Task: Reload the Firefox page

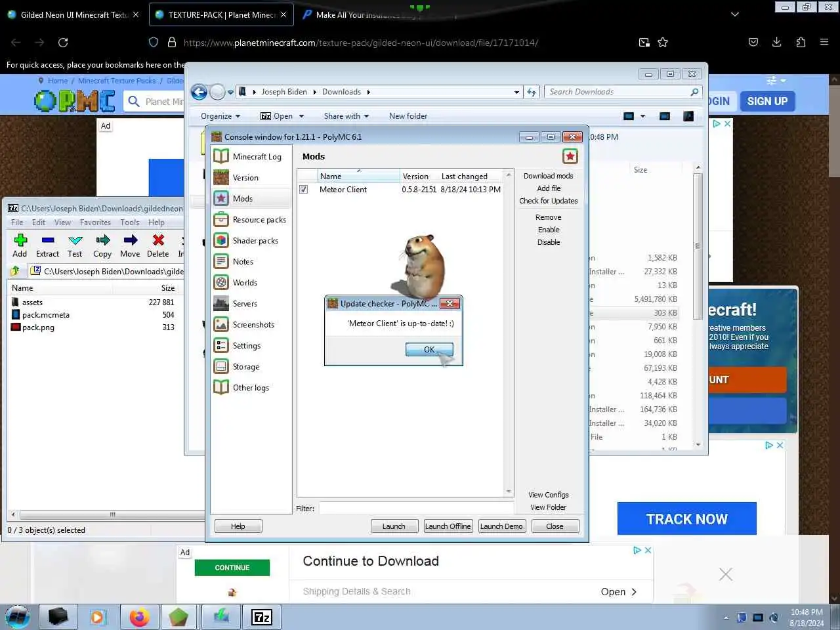Action: [x=63, y=43]
